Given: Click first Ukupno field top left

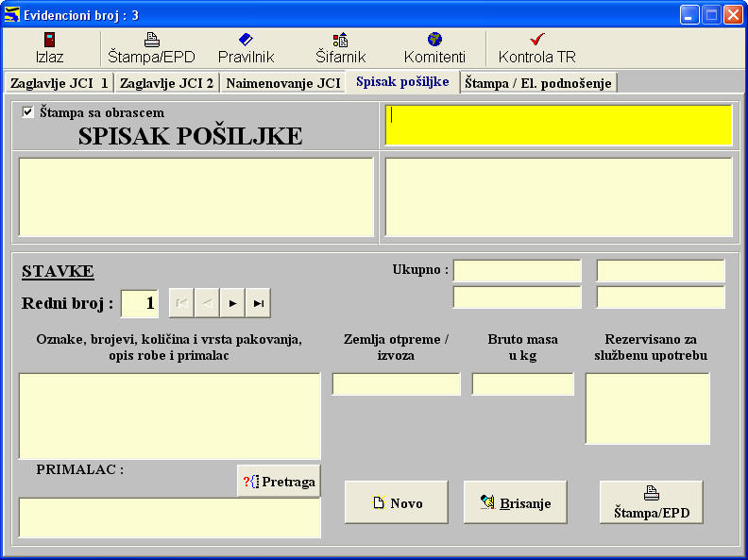Looking at the screenshot, I should click(x=518, y=271).
